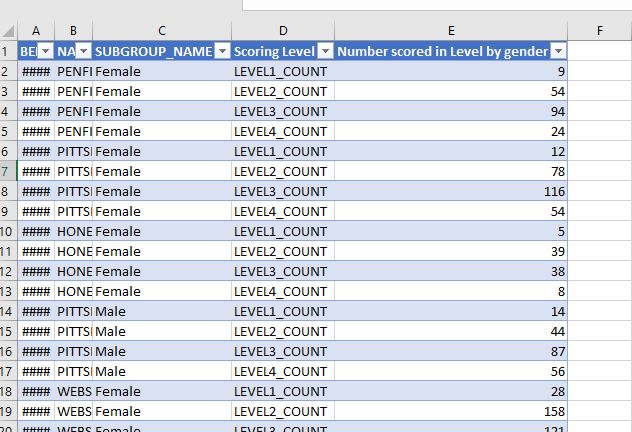Click LEVEL4_COUNT cell in row 17
This screenshot has height=432, width=632.
[283, 371]
